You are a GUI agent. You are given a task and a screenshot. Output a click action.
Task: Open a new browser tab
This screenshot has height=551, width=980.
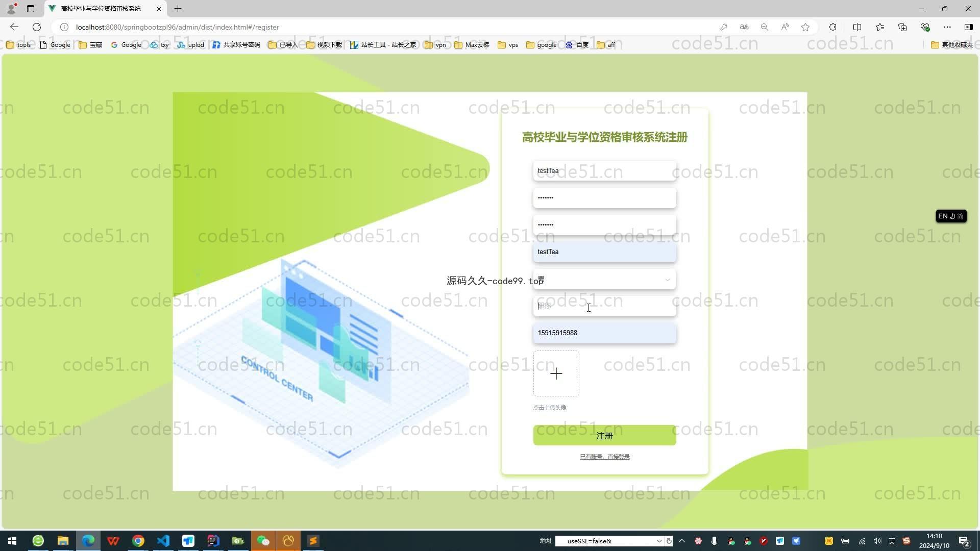(x=178, y=9)
